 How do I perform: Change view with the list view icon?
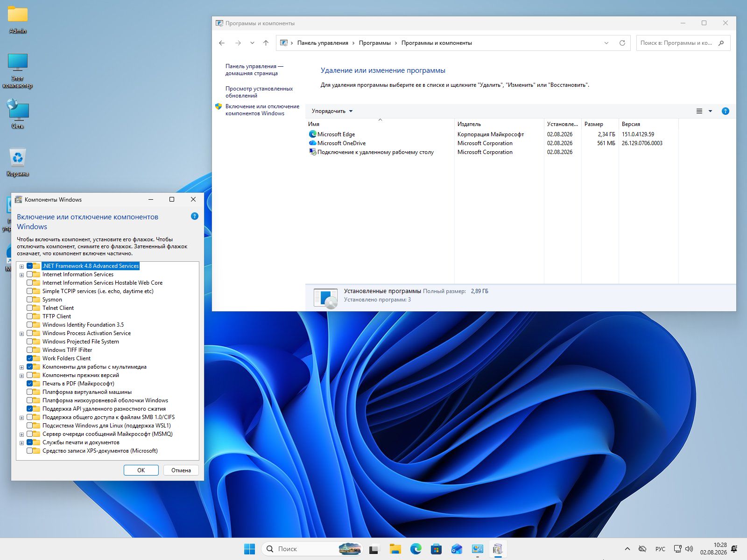(x=699, y=111)
